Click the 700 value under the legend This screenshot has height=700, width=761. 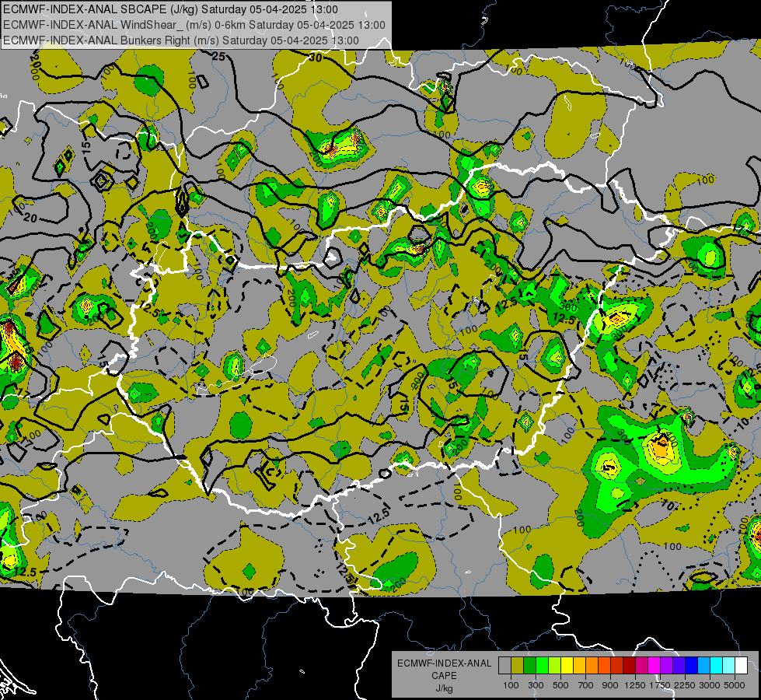tap(586, 685)
